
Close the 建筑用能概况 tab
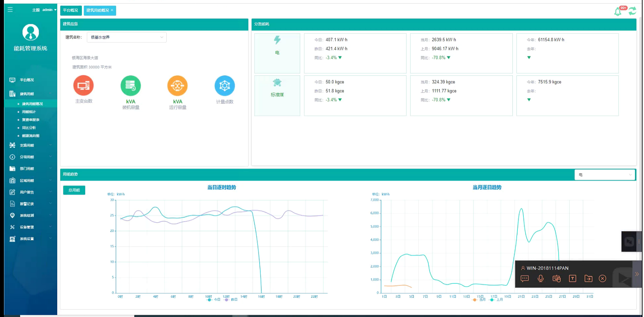[112, 10]
